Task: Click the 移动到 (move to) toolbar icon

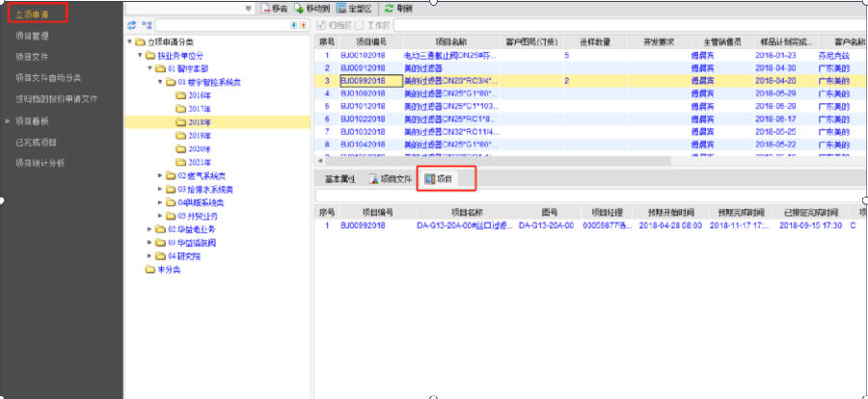Action: [x=300, y=9]
